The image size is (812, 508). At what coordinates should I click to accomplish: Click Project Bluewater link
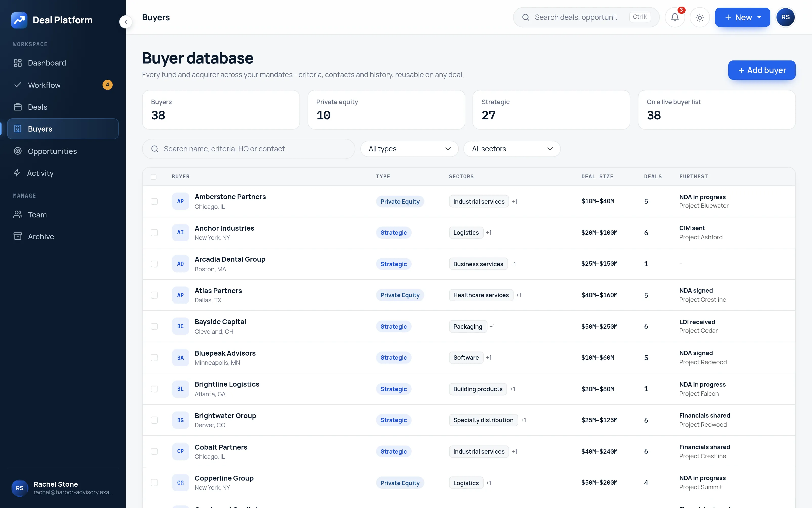coord(704,206)
